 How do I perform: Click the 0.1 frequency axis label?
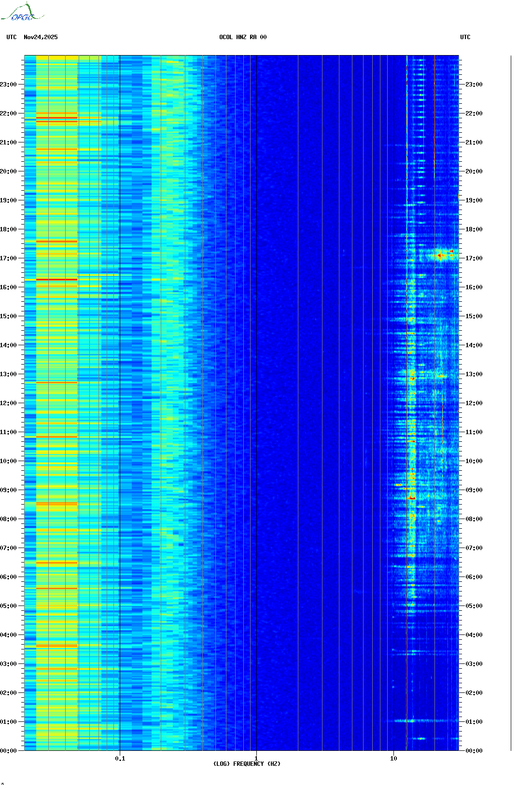tap(120, 758)
